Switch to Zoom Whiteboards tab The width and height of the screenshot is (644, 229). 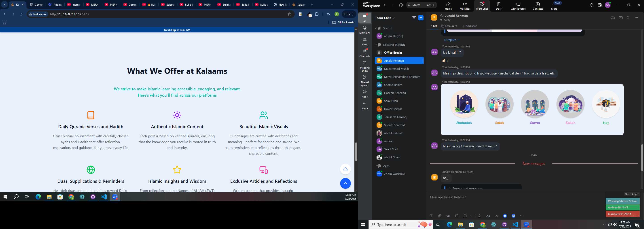(x=518, y=6)
